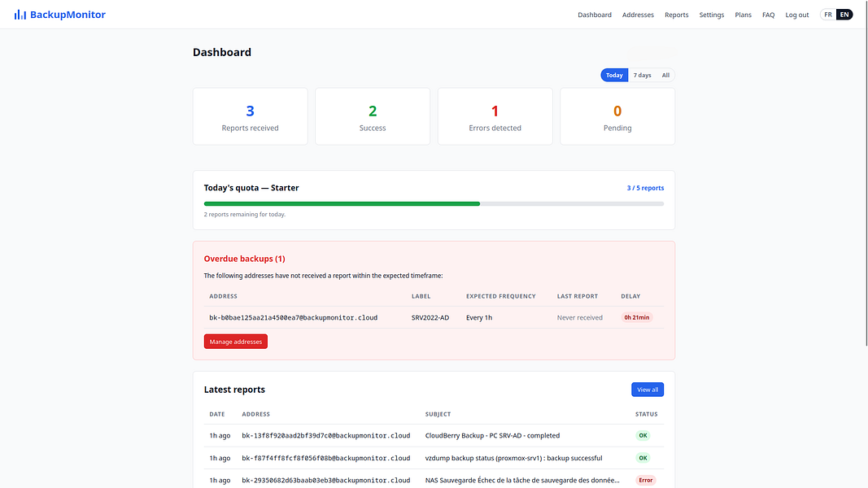Click the SRV2022-AD label cell
Screen dimensions: 868x488
(x=430, y=317)
